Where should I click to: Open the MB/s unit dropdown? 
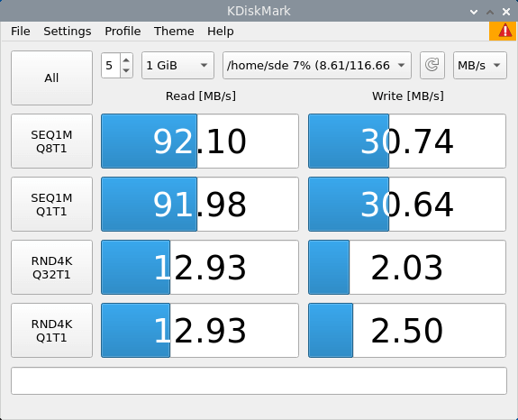coord(479,65)
